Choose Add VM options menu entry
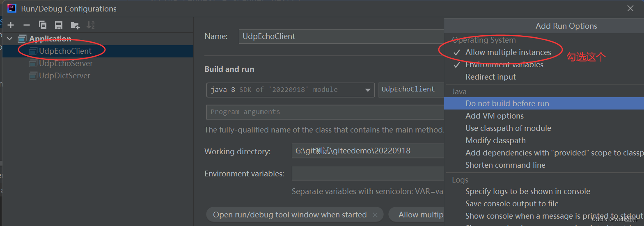Viewport: 644px width, 226px height. (x=495, y=116)
